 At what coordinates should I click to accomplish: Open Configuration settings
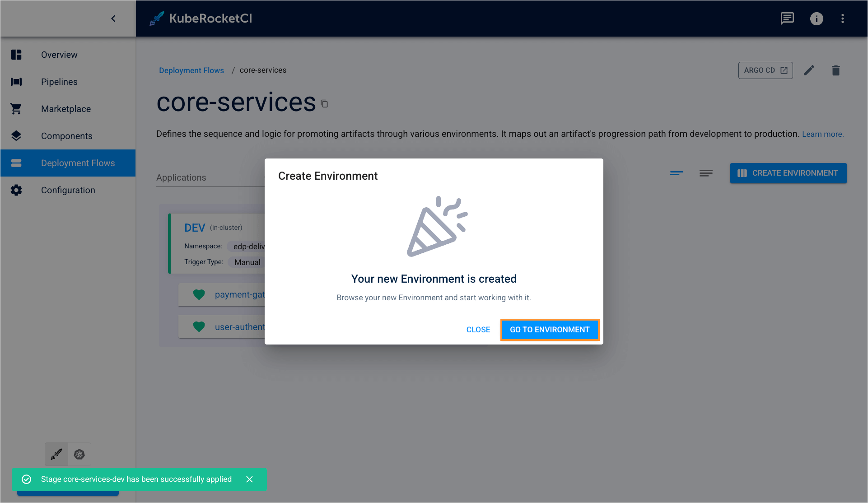pos(68,190)
